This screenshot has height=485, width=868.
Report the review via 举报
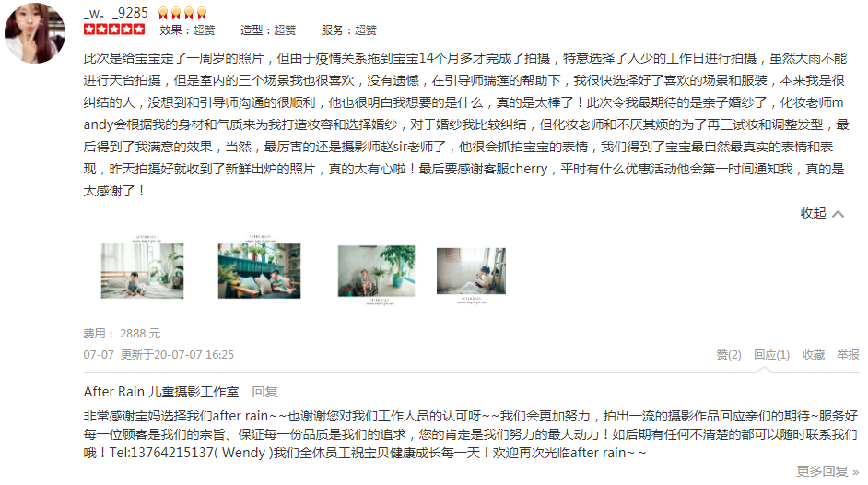click(x=848, y=354)
